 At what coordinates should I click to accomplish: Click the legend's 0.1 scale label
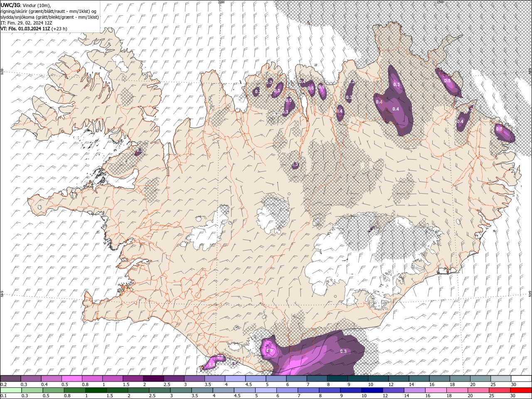pyautogui.click(x=3, y=396)
